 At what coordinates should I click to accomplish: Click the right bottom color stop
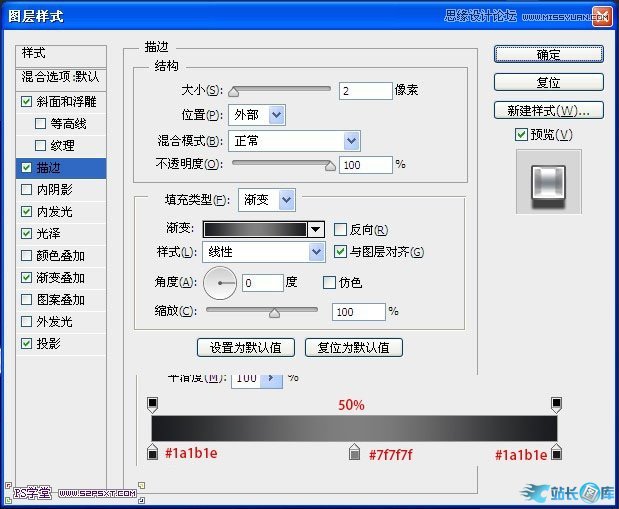[x=557, y=453]
